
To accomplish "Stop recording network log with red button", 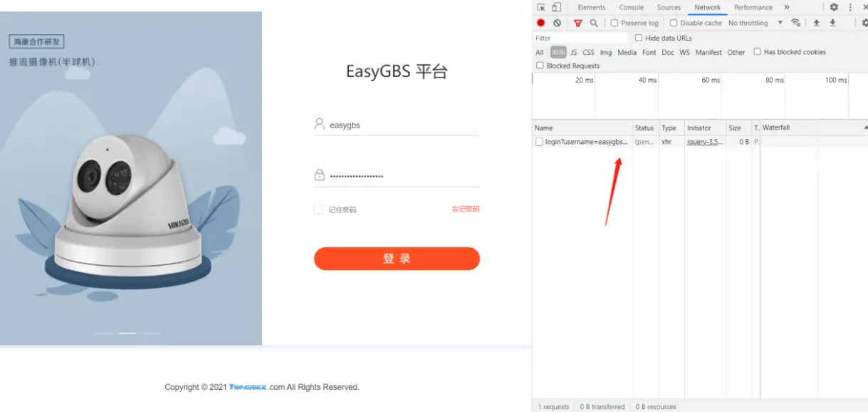I will pos(541,23).
